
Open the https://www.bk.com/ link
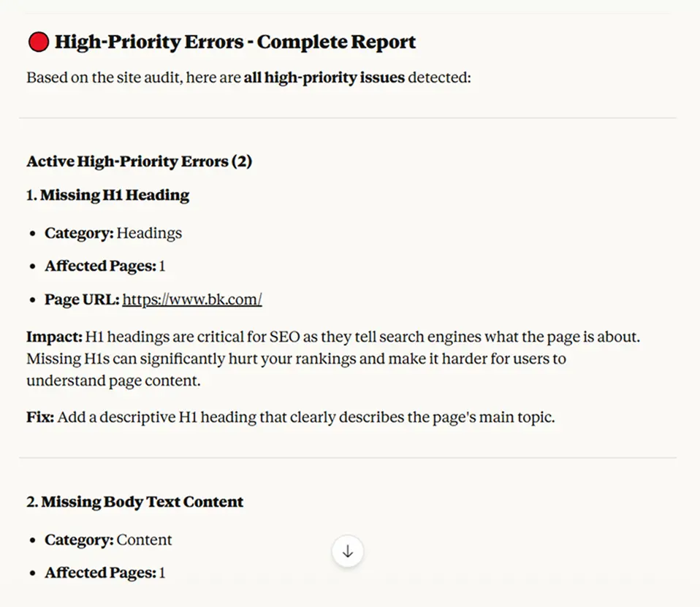click(192, 299)
